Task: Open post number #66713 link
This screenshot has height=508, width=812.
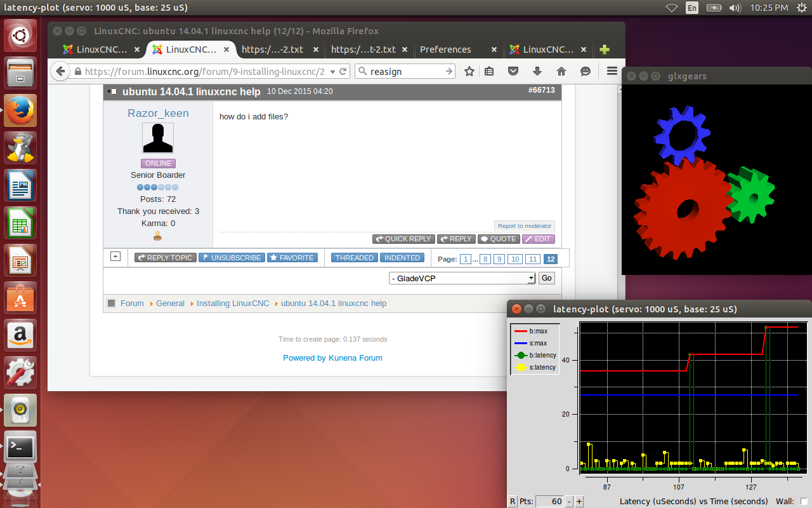Action: point(541,90)
